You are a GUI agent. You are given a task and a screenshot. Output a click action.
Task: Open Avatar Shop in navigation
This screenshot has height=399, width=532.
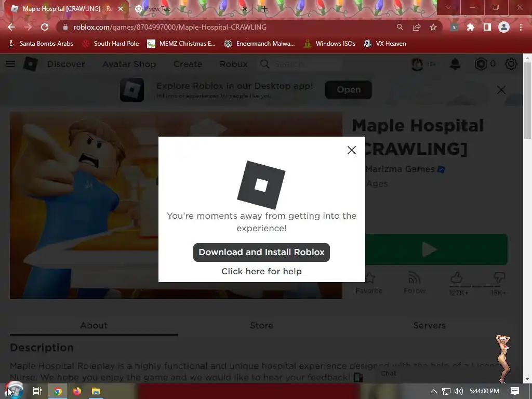(x=129, y=64)
